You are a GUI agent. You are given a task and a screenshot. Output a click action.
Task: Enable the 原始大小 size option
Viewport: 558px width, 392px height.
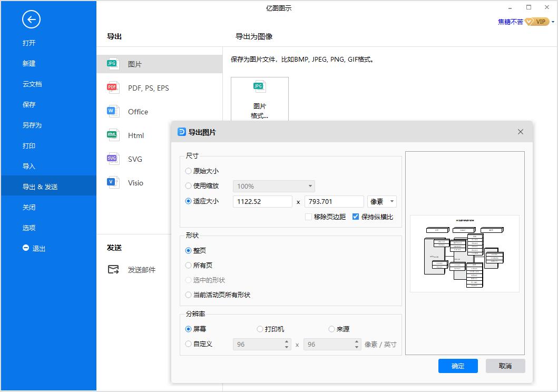[188, 171]
